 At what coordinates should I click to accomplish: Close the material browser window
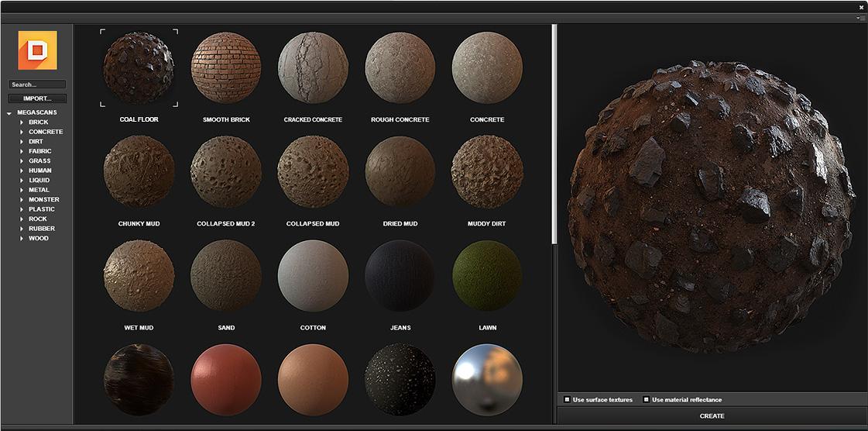[861, 8]
